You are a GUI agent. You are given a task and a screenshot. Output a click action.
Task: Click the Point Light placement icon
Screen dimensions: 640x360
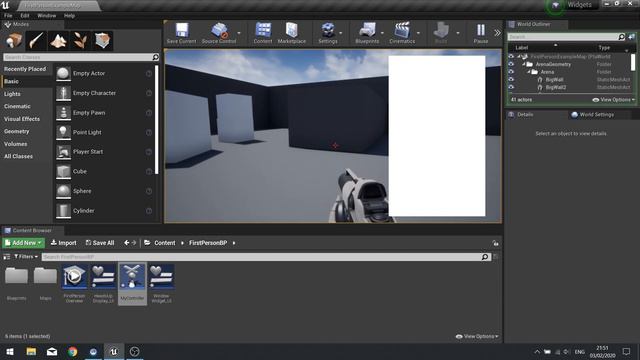(63, 132)
